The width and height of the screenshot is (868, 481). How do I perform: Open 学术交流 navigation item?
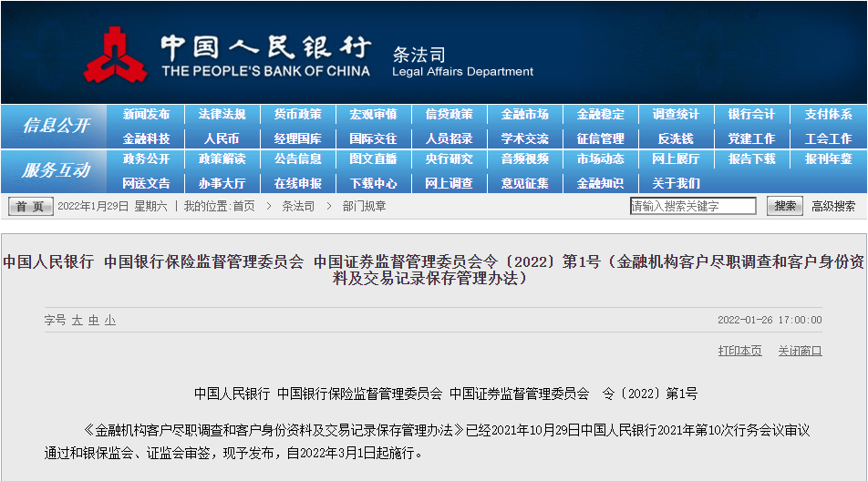coord(525,138)
